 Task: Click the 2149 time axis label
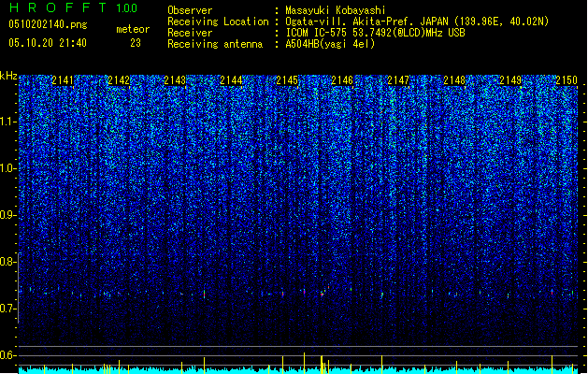tap(510, 80)
